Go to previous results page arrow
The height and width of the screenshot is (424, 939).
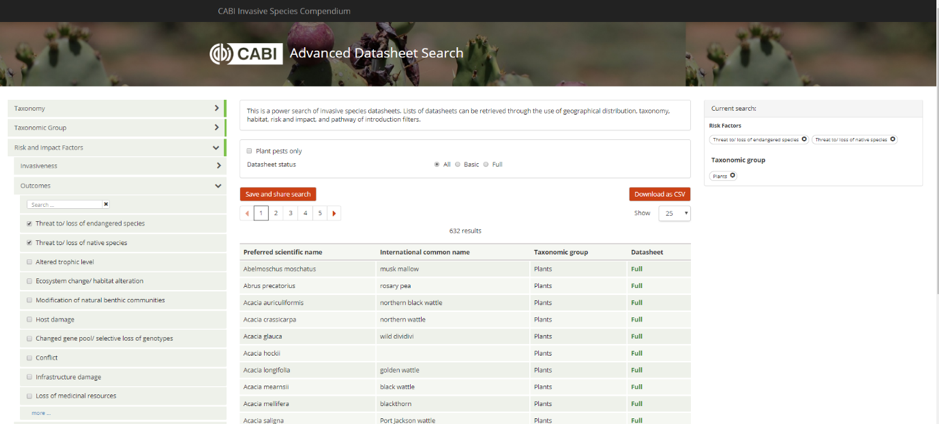pyautogui.click(x=246, y=213)
